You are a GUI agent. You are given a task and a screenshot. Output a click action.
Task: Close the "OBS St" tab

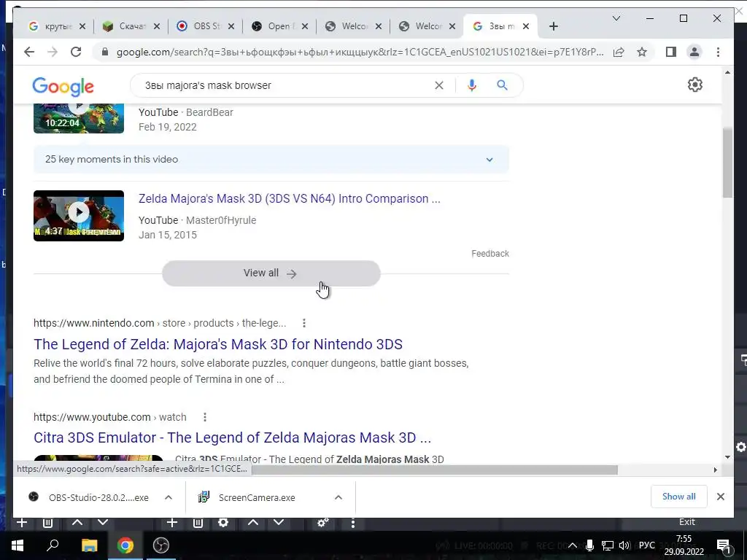[x=231, y=26]
